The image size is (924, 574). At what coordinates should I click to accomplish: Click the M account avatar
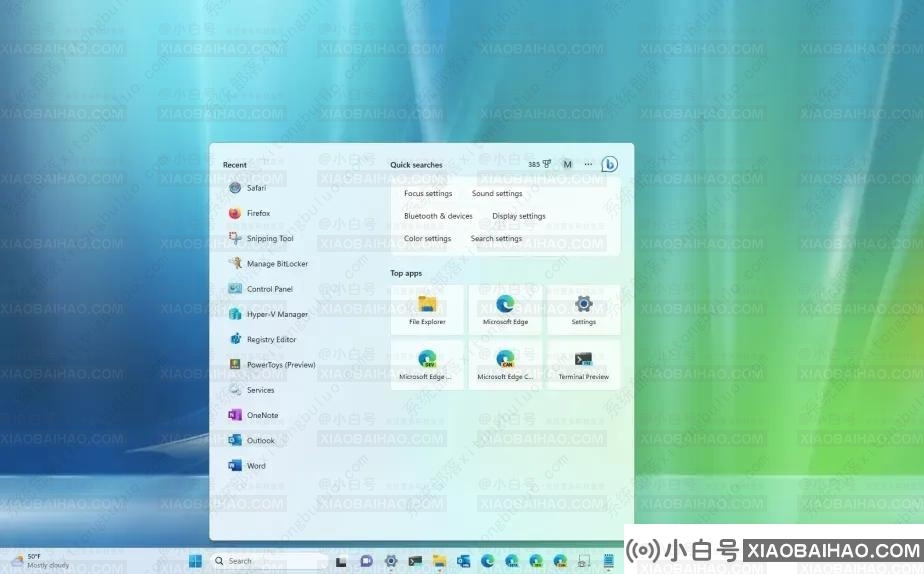(x=567, y=164)
